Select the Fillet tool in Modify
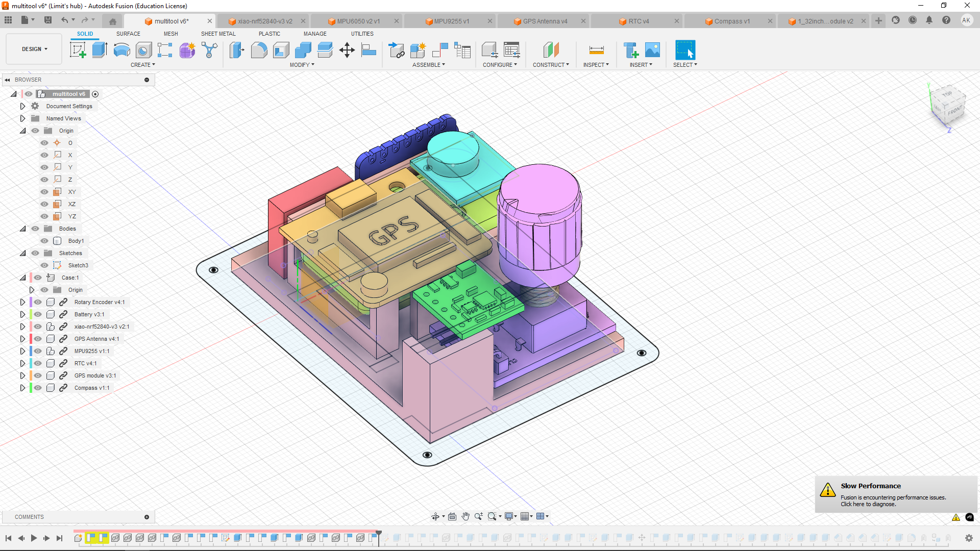Screen dimensions: 980x551 259,50
